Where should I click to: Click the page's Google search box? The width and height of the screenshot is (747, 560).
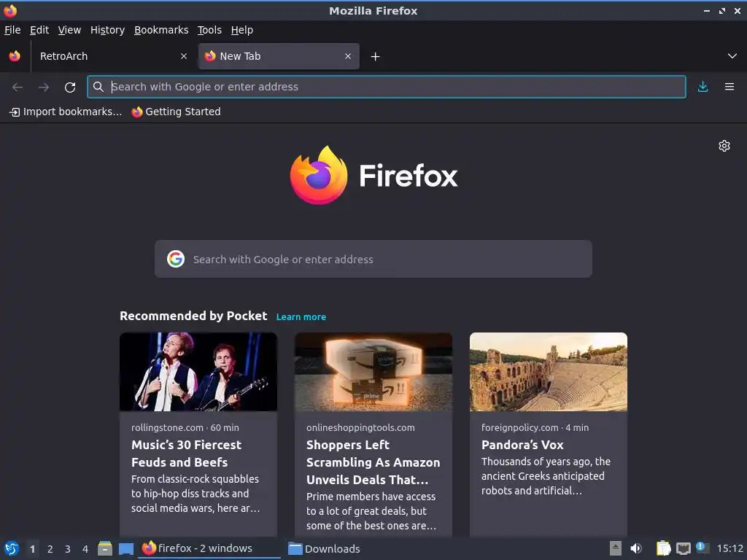tap(373, 259)
